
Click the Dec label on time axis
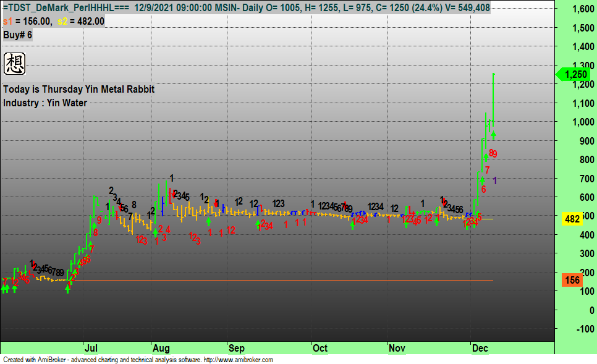click(480, 348)
